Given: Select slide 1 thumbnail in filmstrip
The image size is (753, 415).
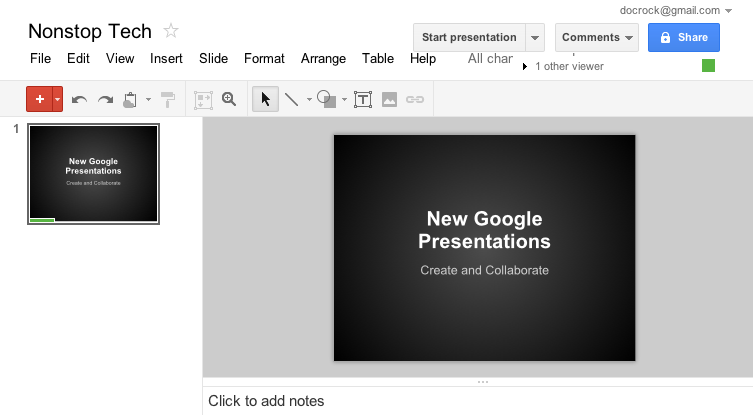Looking at the screenshot, I should (x=94, y=174).
